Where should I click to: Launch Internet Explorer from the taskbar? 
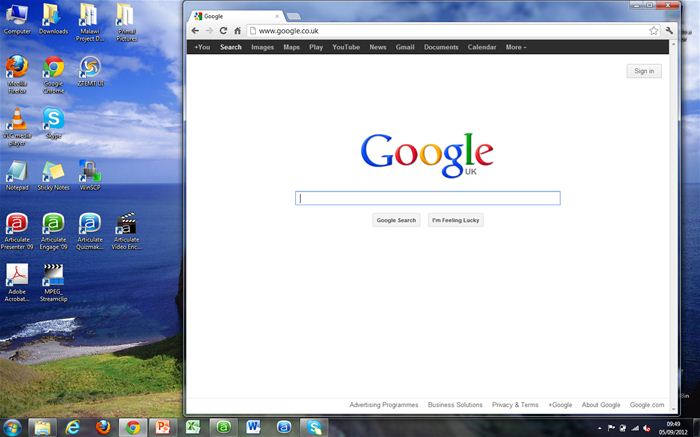click(72, 428)
